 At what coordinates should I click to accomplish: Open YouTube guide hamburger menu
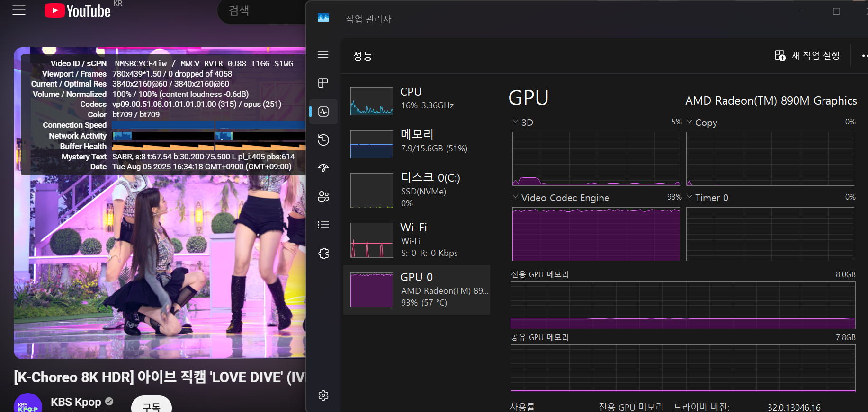pyautogui.click(x=19, y=10)
